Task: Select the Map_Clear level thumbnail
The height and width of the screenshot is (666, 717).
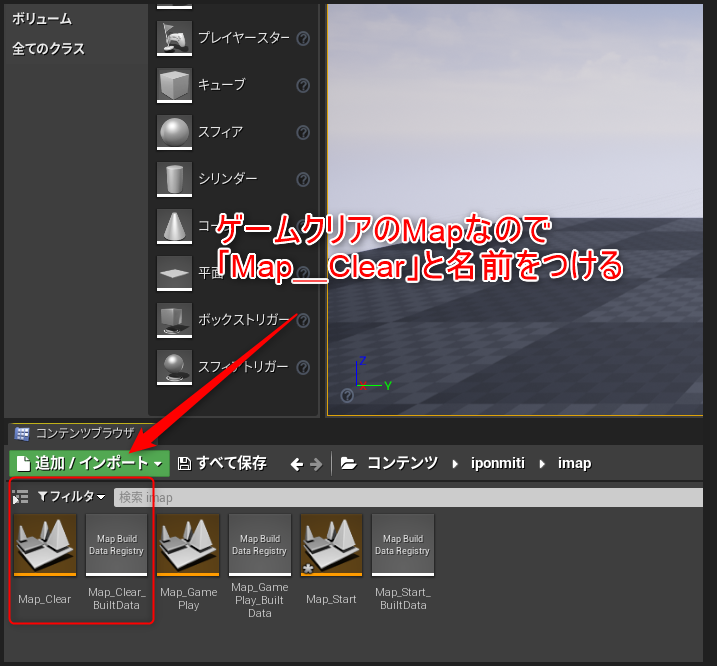Action: pyautogui.click(x=45, y=545)
